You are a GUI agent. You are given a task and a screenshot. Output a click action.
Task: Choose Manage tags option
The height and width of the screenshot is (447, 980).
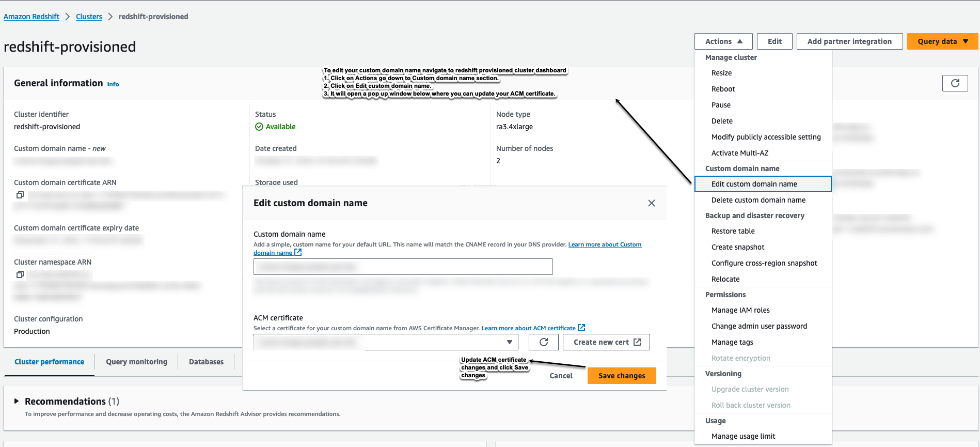pyautogui.click(x=763, y=342)
